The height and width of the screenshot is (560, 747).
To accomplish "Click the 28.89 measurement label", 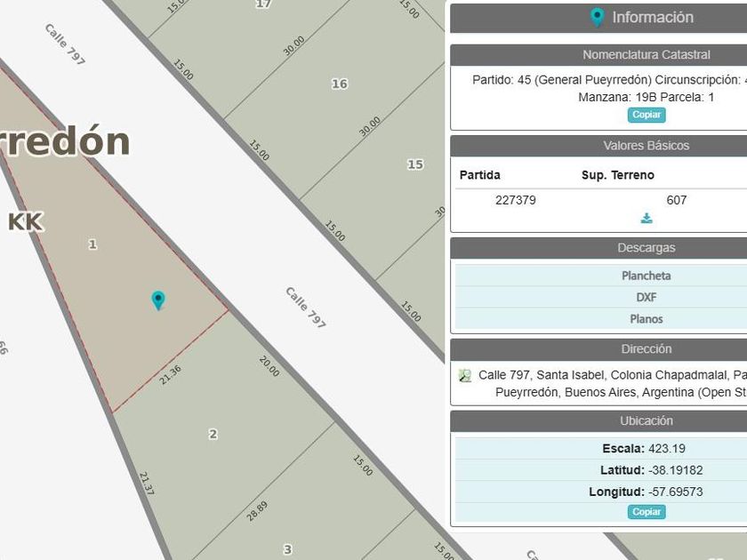I will point(257,511).
